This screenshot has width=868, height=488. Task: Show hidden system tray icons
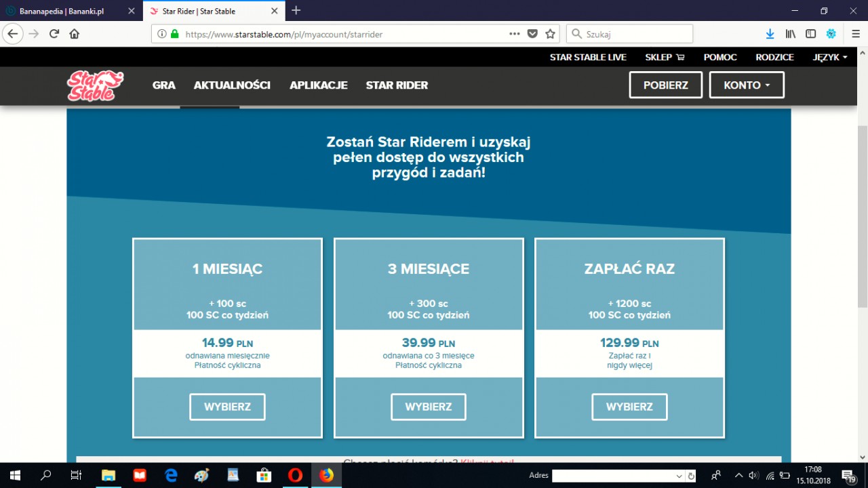click(x=738, y=475)
